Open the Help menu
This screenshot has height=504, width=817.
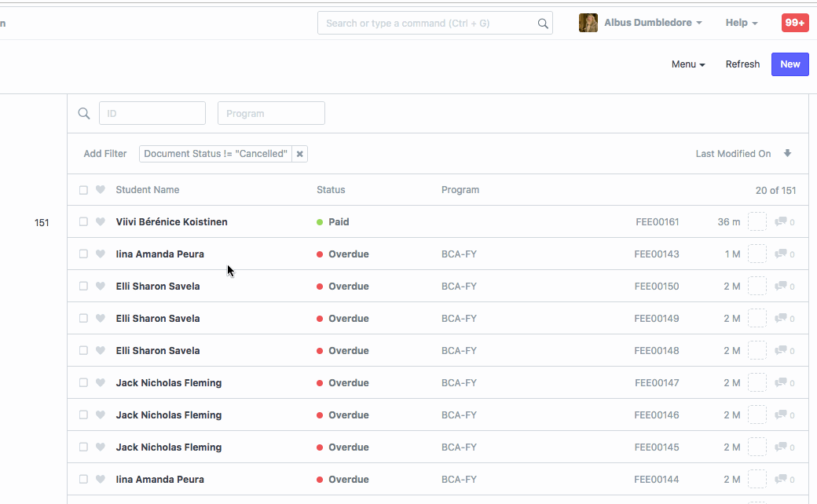pyautogui.click(x=741, y=23)
